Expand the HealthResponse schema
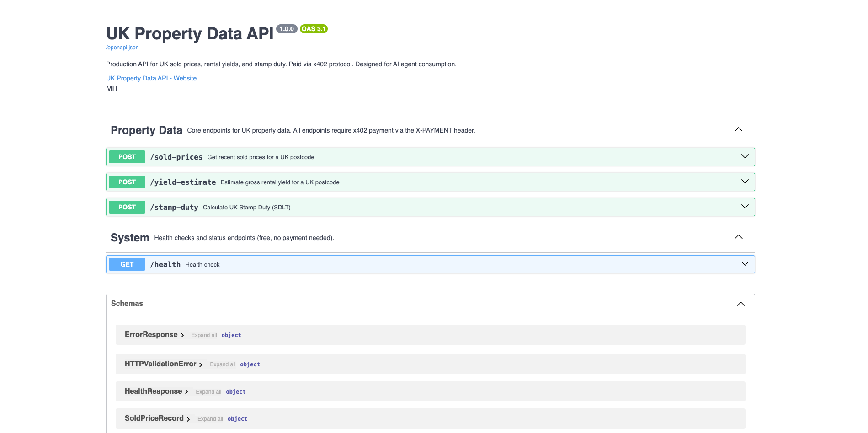 pyautogui.click(x=153, y=391)
